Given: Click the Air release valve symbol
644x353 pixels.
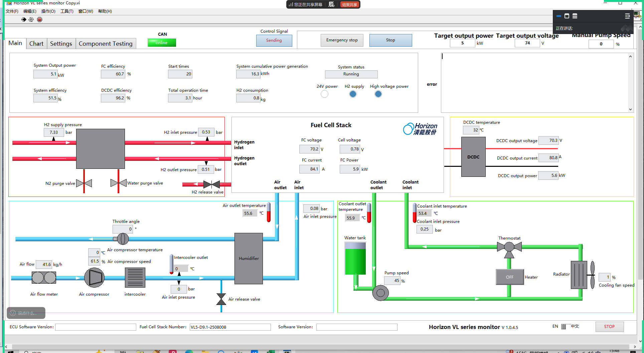Looking at the screenshot, I should 221,299.
